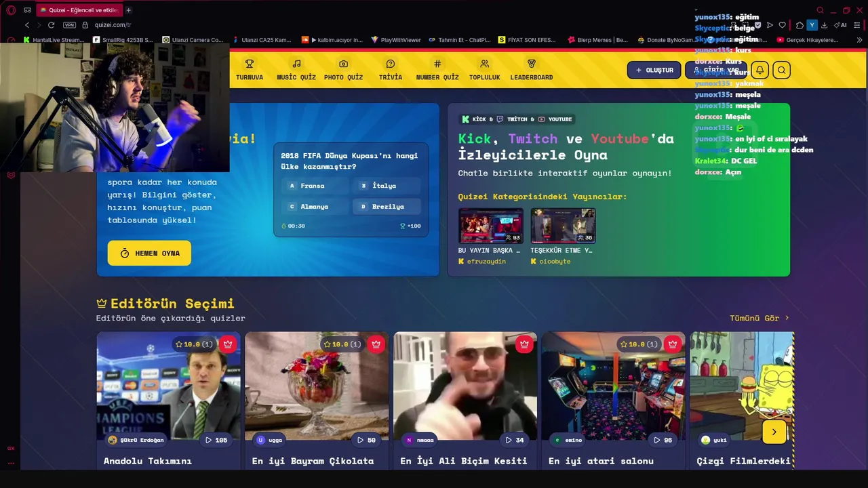868x488 pixels.
Task: Open the PlayWithViewer bookmark
Action: (x=395, y=40)
